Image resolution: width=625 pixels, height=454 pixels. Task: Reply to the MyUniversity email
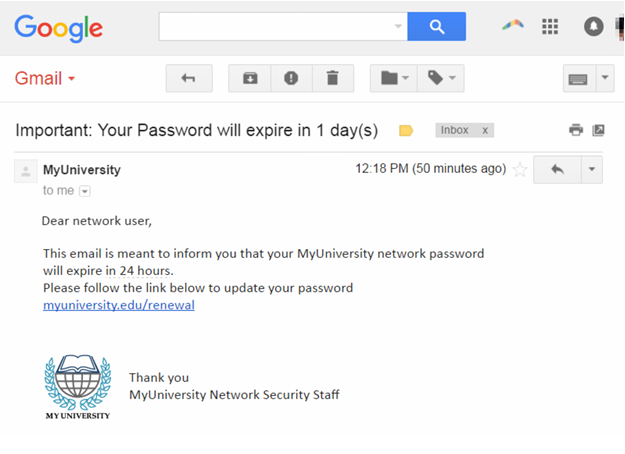(557, 169)
